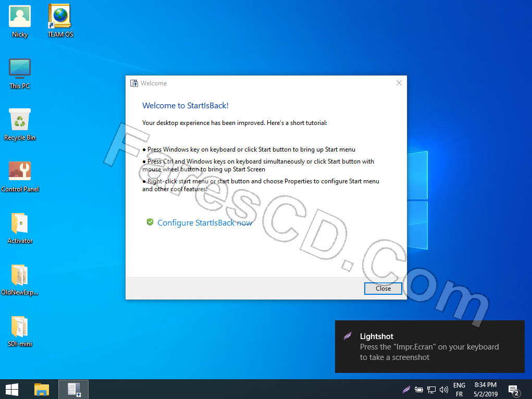Click the 'Welcome to StartIsBack!' heading

(x=185, y=106)
